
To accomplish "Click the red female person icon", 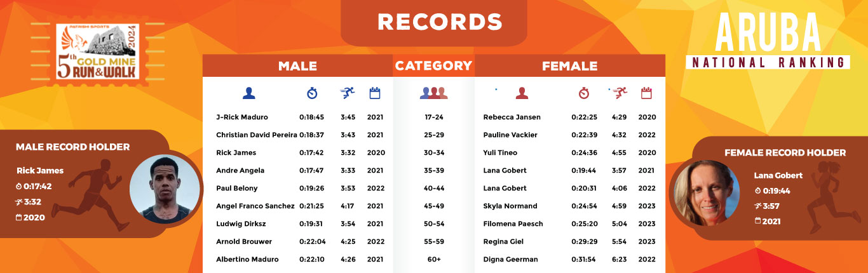I will click(x=522, y=93).
